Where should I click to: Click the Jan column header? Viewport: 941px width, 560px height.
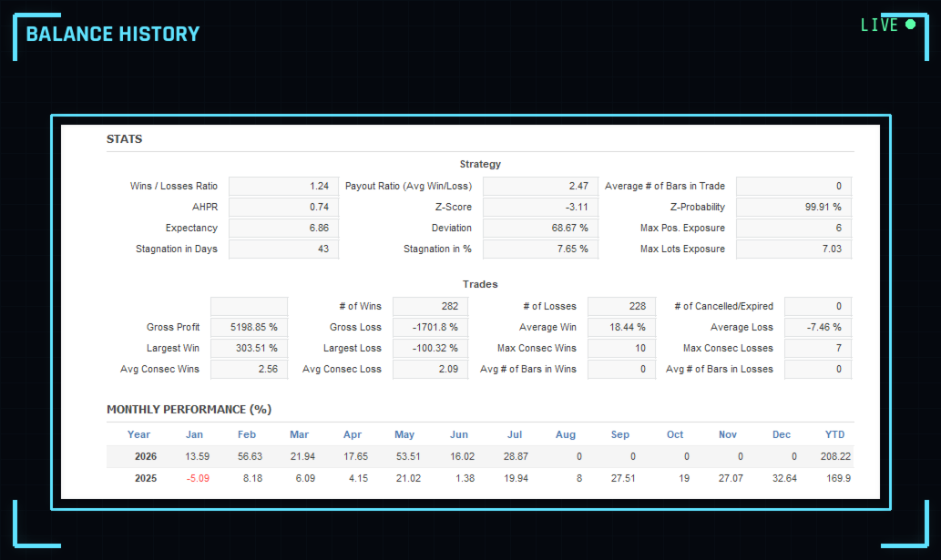pos(194,434)
